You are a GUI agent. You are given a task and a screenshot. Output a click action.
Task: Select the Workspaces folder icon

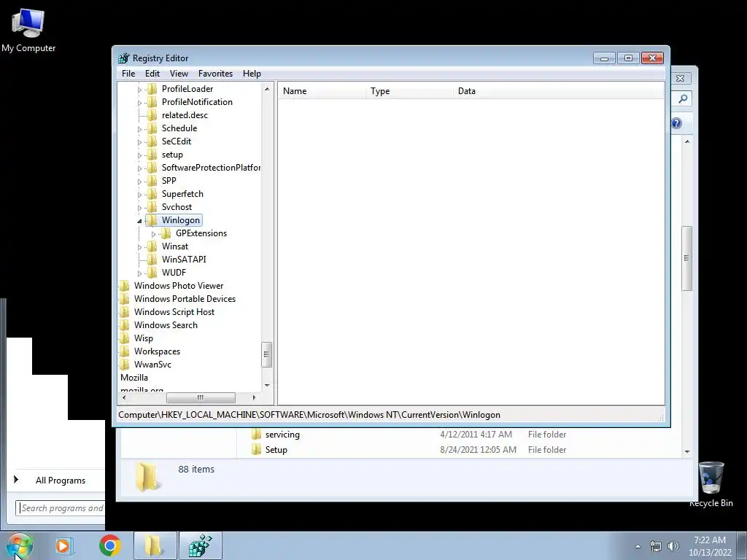point(124,351)
